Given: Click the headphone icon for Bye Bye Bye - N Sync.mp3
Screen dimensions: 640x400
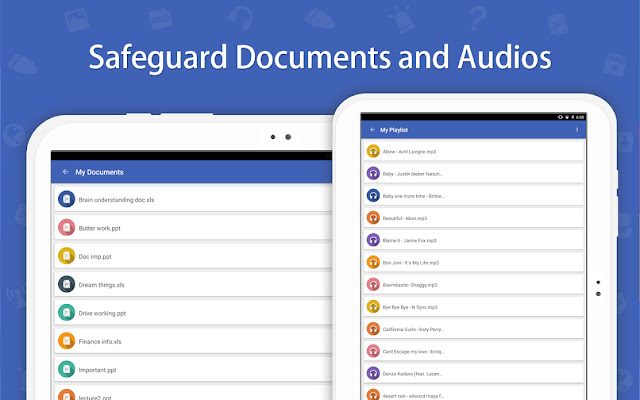Looking at the screenshot, I should (373, 307).
